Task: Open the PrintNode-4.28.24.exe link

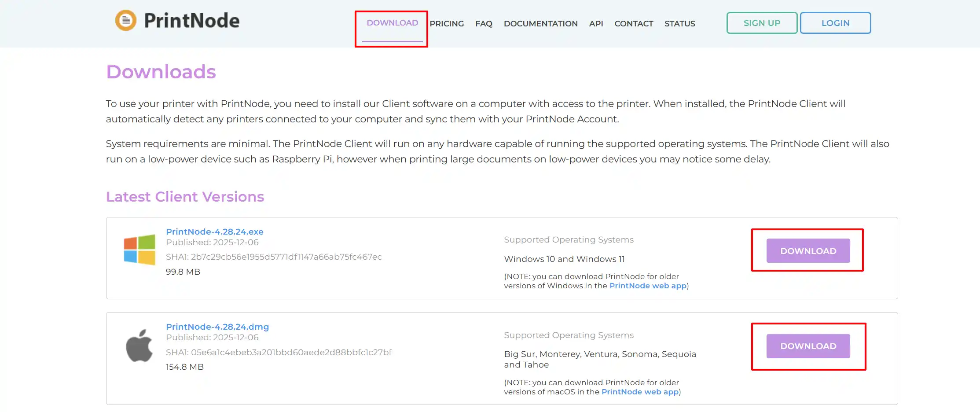Action: point(215,232)
